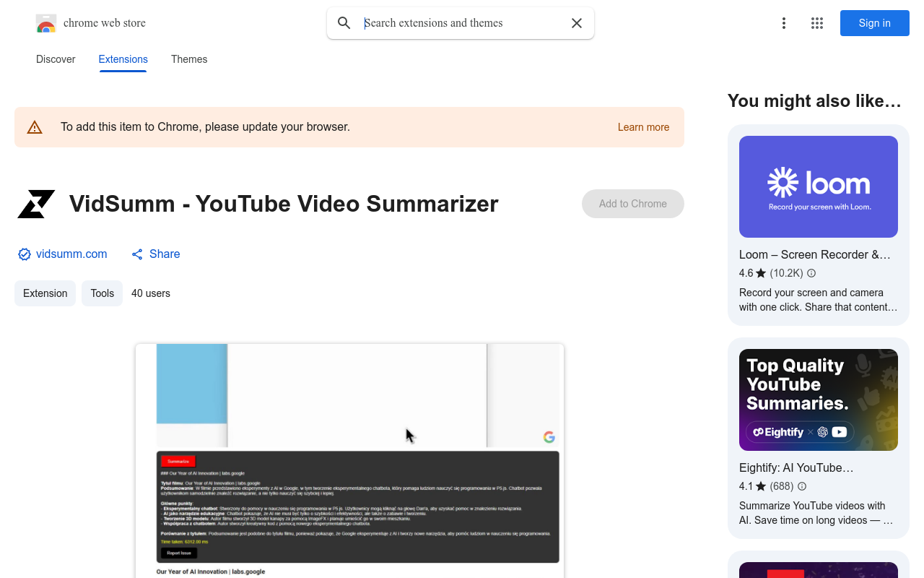Viewport: 924px width, 578px height.
Task: Click the Google G icon in screenshot
Action: pyautogui.click(x=549, y=437)
